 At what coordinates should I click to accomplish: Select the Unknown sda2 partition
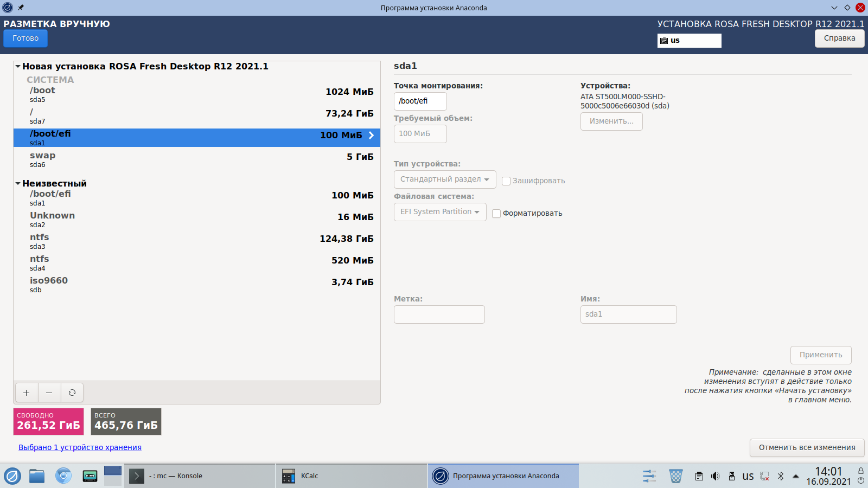[x=197, y=220]
